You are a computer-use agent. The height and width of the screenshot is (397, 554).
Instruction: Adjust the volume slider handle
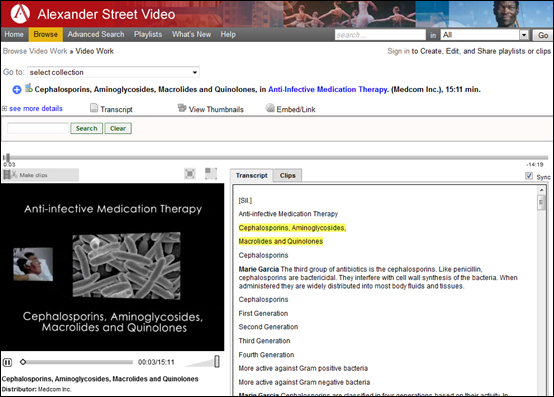217,362
